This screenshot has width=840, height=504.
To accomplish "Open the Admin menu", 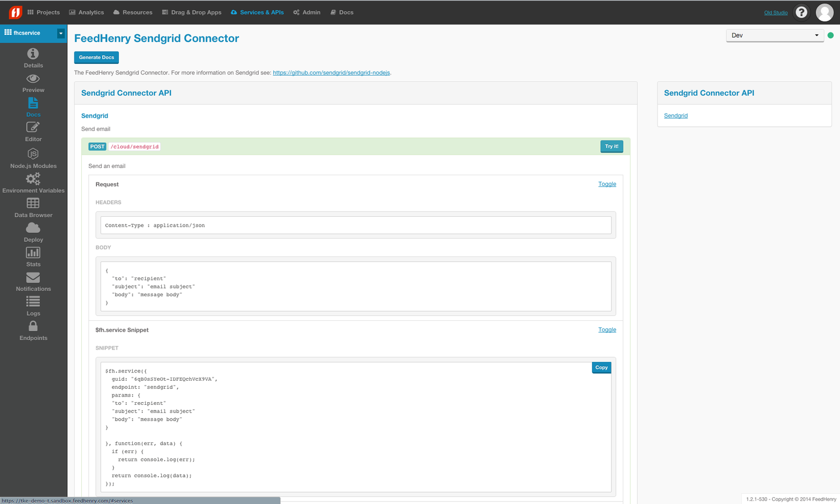I will click(x=307, y=12).
